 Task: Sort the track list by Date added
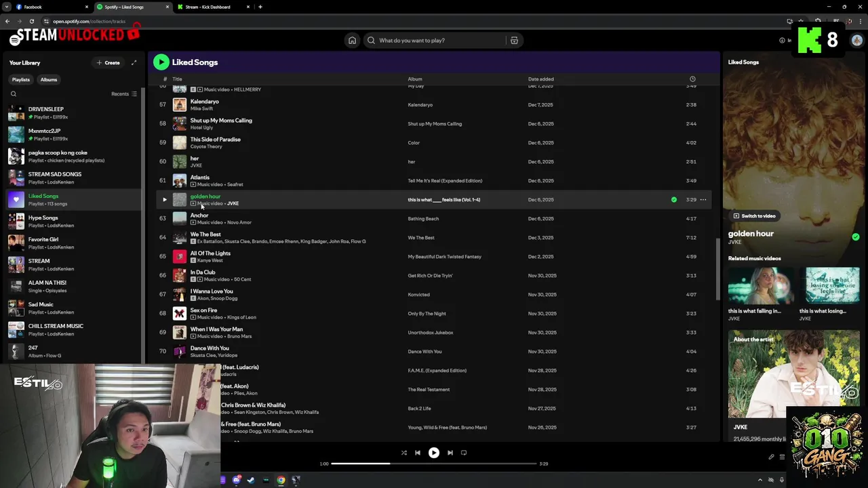[541, 79]
